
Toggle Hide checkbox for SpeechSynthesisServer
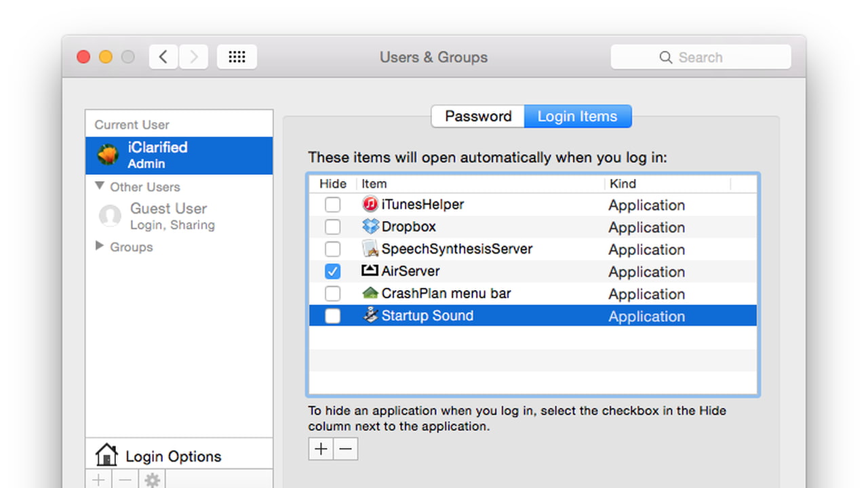coord(332,249)
